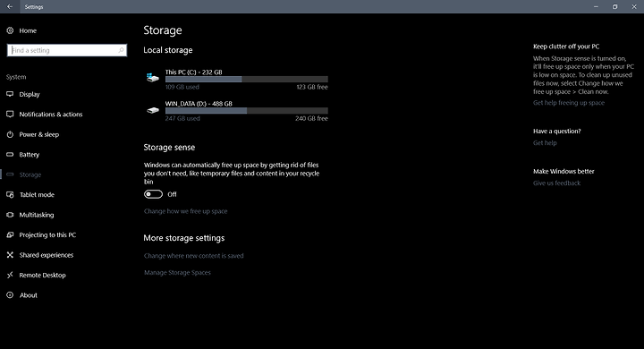
Task: Focus the Find a setting search box
Action: click(67, 50)
